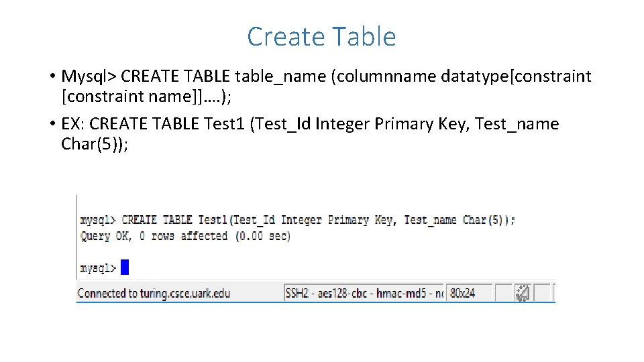The height and width of the screenshot is (362, 644).
Task: Click the 'SSH2 - aes128-cbc - hmac-md5' status field
Action: point(364,293)
